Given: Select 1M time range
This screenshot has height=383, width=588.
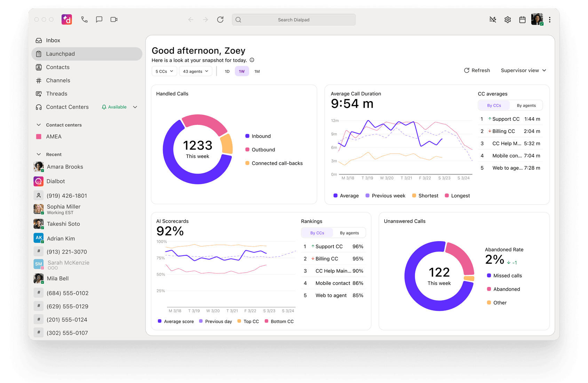Looking at the screenshot, I should click(x=257, y=71).
